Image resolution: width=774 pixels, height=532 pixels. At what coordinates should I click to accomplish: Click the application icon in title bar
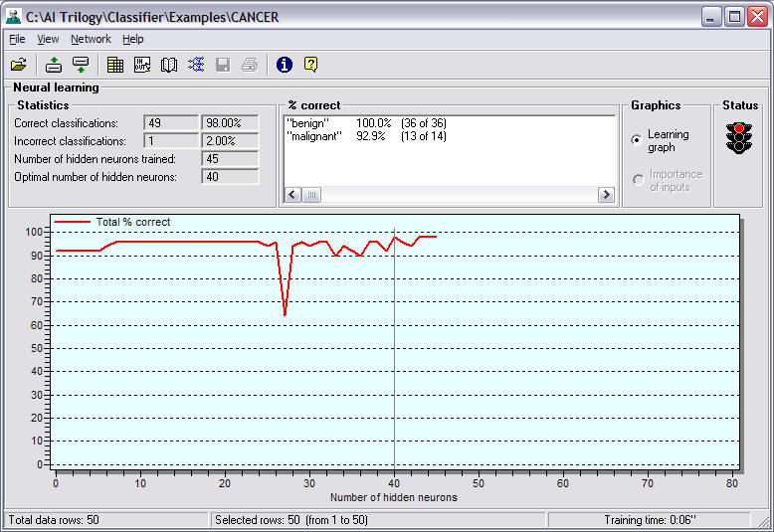(x=13, y=17)
